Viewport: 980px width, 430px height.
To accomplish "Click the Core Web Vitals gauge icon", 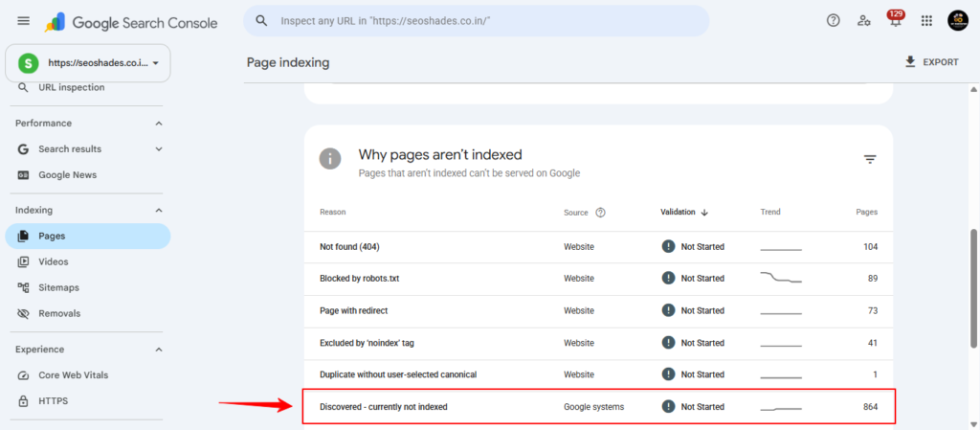I will [x=23, y=375].
